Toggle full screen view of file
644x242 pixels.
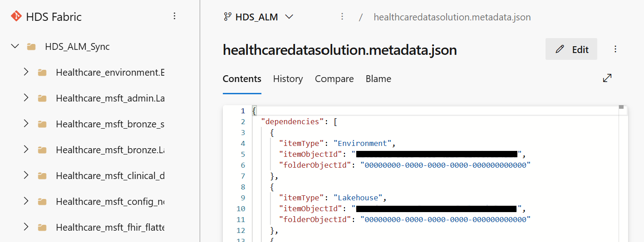point(607,78)
